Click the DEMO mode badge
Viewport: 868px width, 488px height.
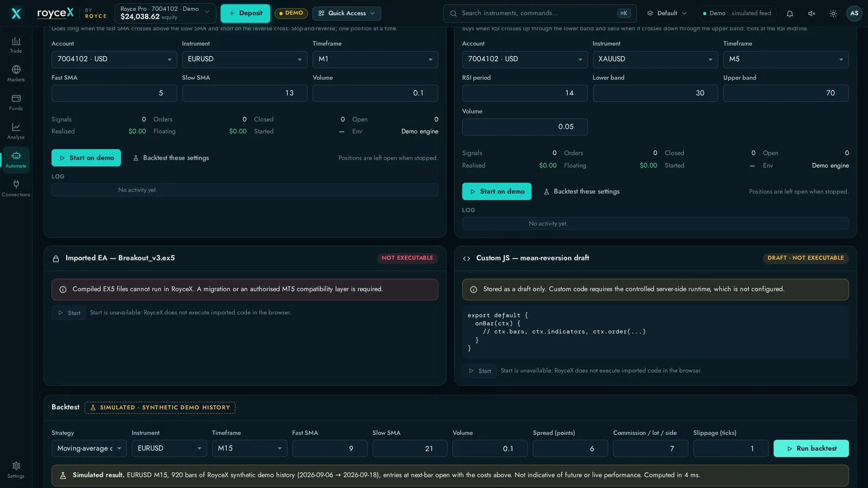291,14
